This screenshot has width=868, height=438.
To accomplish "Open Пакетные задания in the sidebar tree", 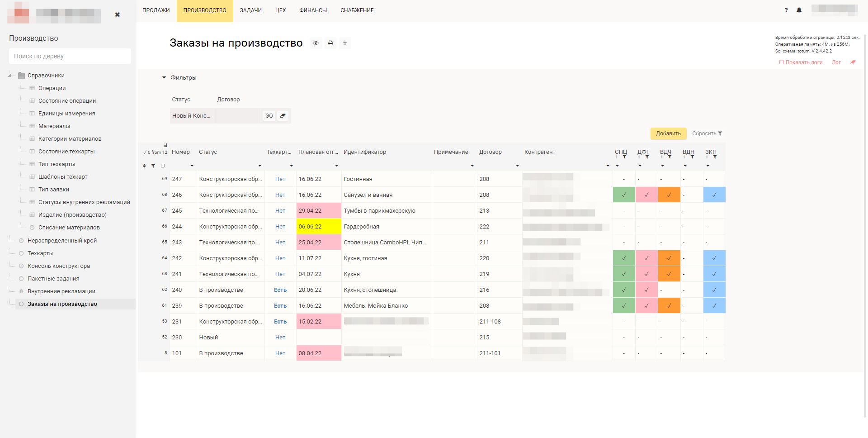I will pos(53,278).
